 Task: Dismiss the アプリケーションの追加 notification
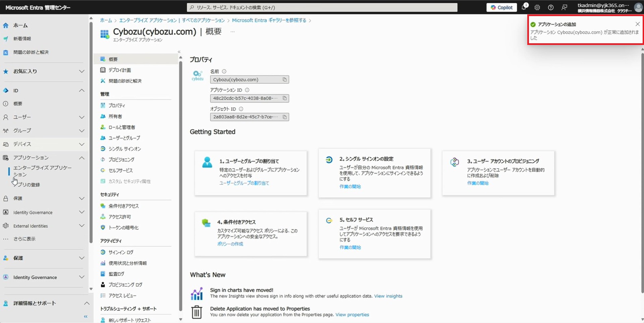[x=637, y=24]
